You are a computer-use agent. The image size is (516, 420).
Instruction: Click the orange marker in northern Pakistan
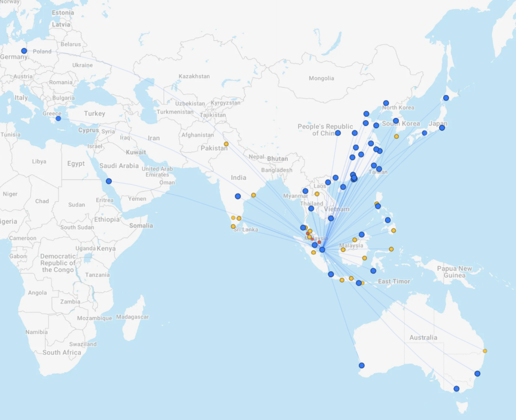tap(226, 144)
